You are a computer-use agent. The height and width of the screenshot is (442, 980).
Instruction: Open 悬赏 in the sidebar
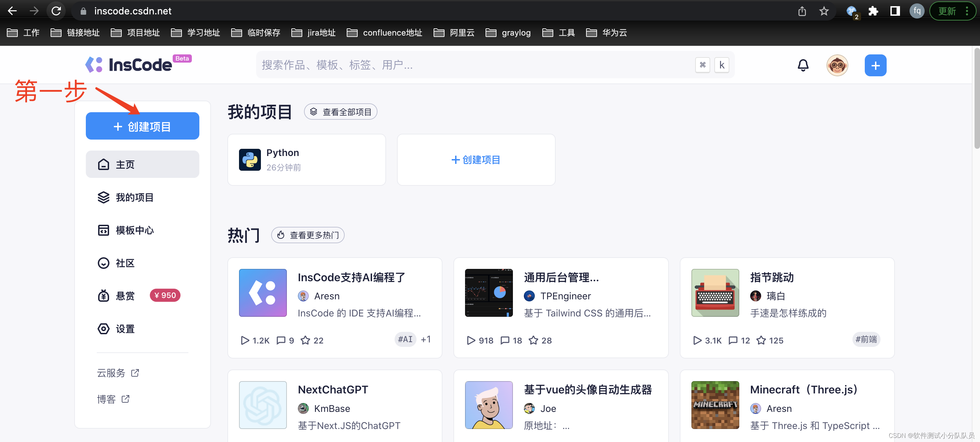125,296
